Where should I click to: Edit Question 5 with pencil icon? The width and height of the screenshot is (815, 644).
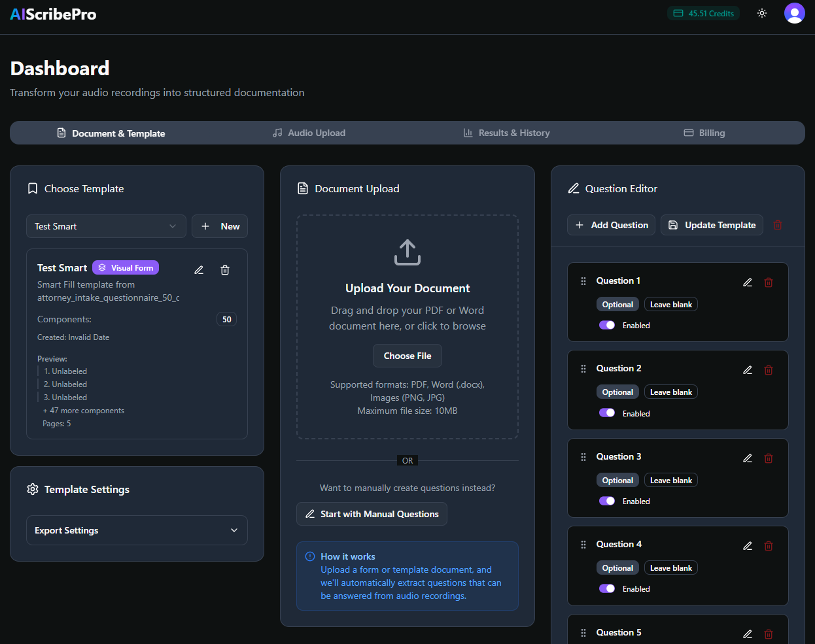[x=748, y=634]
